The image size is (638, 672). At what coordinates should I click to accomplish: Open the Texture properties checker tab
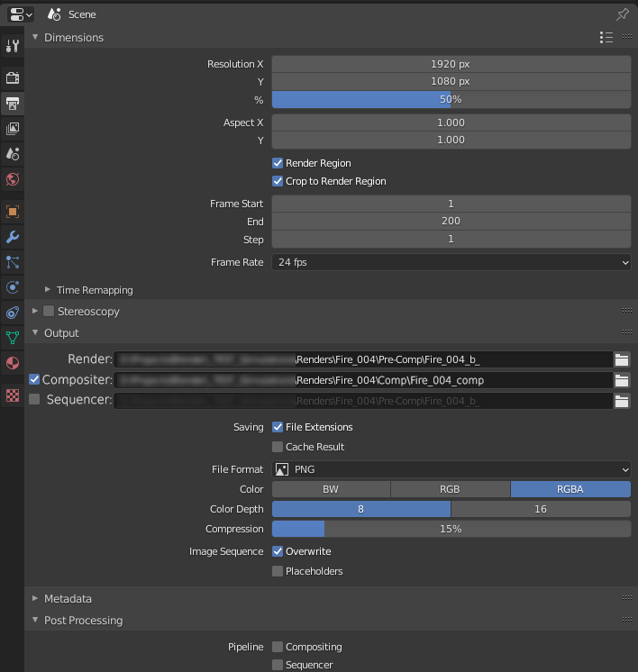[x=13, y=395]
